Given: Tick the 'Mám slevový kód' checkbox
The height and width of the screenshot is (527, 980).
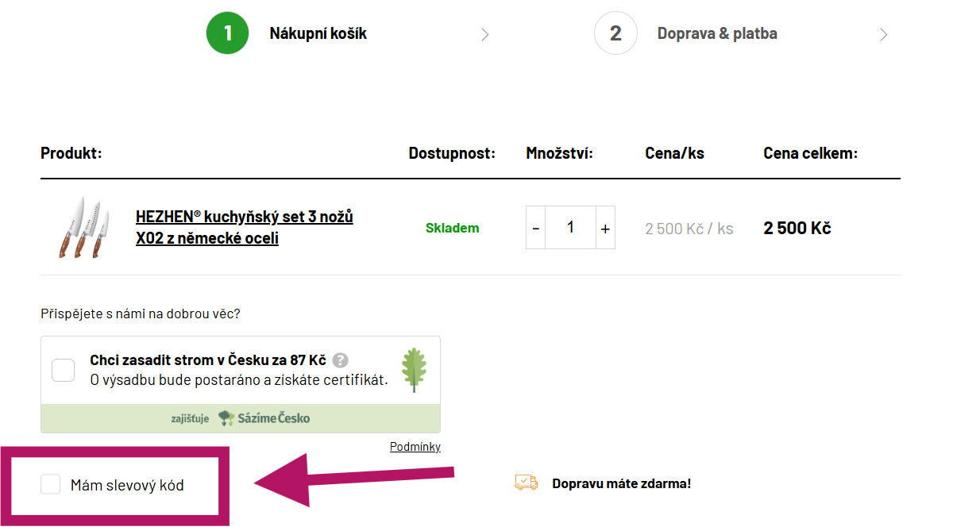Looking at the screenshot, I should pos(51,484).
